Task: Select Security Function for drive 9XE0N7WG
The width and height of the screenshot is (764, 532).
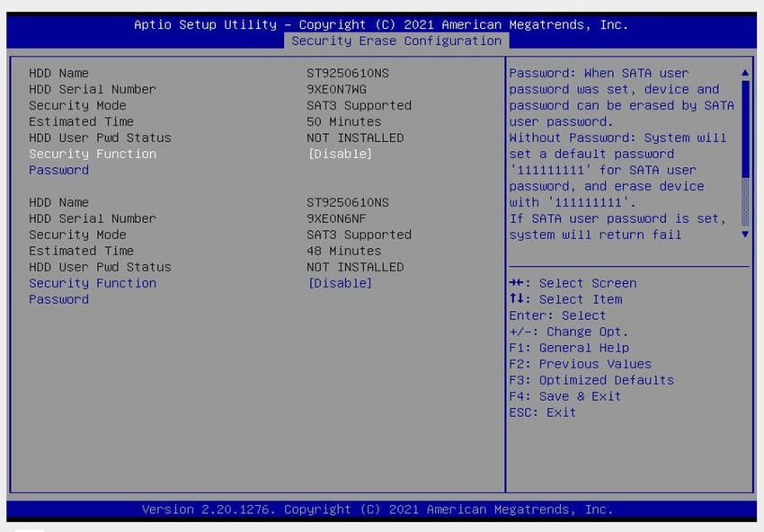Action: tap(93, 154)
